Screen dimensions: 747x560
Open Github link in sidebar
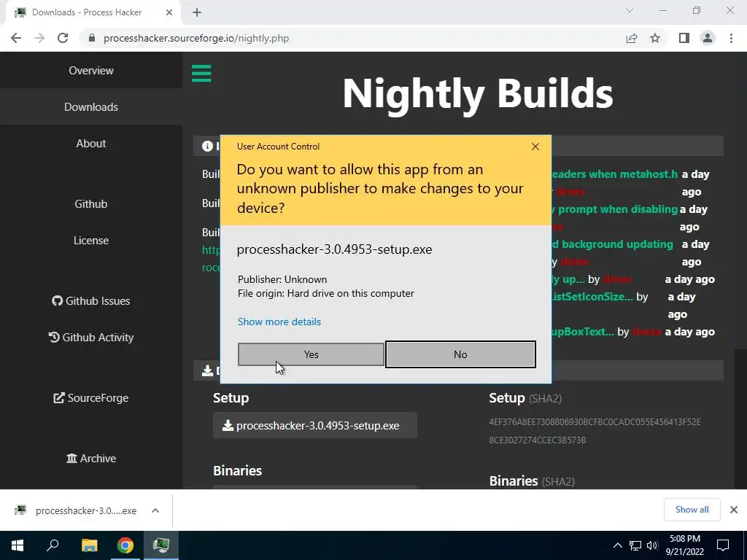[91, 204]
